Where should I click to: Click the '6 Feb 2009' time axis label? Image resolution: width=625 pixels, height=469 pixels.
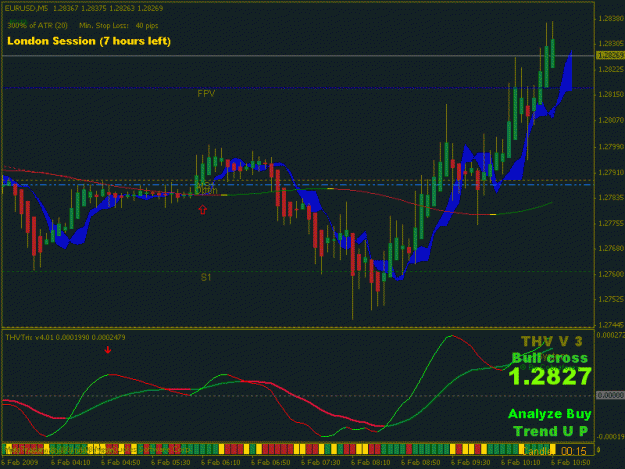[x=20, y=463]
